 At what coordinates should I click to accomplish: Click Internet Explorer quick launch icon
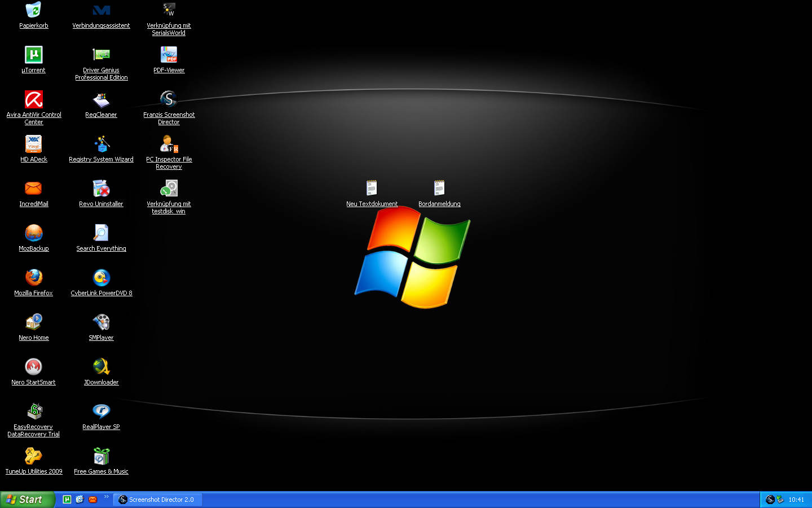pyautogui.click(x=80, y=500)
